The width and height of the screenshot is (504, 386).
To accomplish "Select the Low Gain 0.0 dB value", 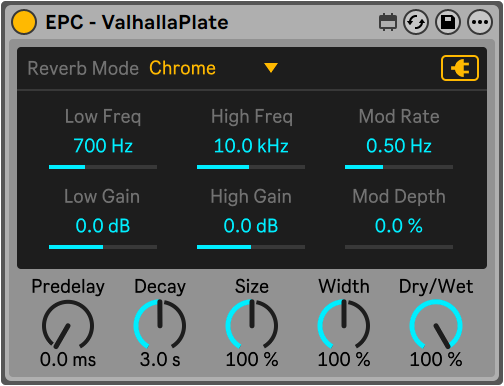I will click(103, 226).
